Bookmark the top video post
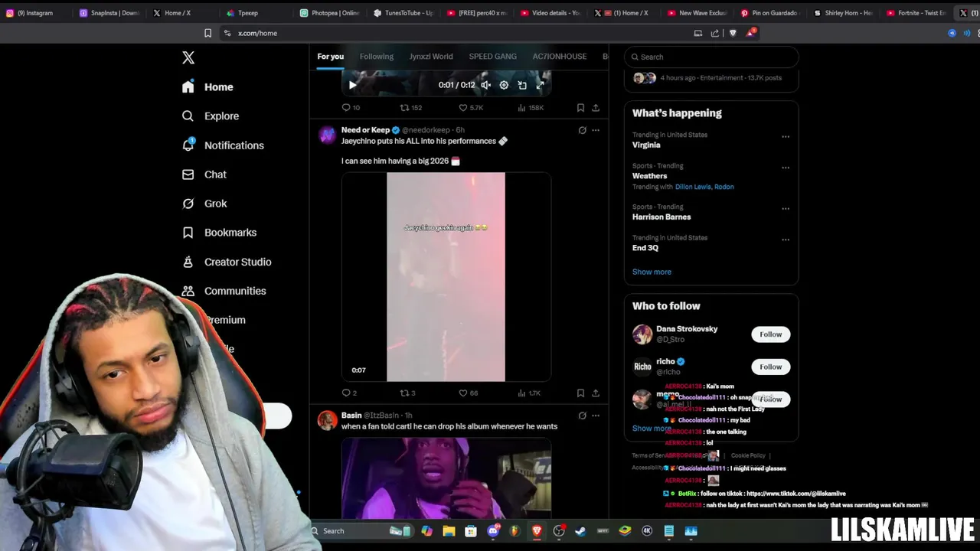This screenshot has width=980, height=551. coord(580,108)
